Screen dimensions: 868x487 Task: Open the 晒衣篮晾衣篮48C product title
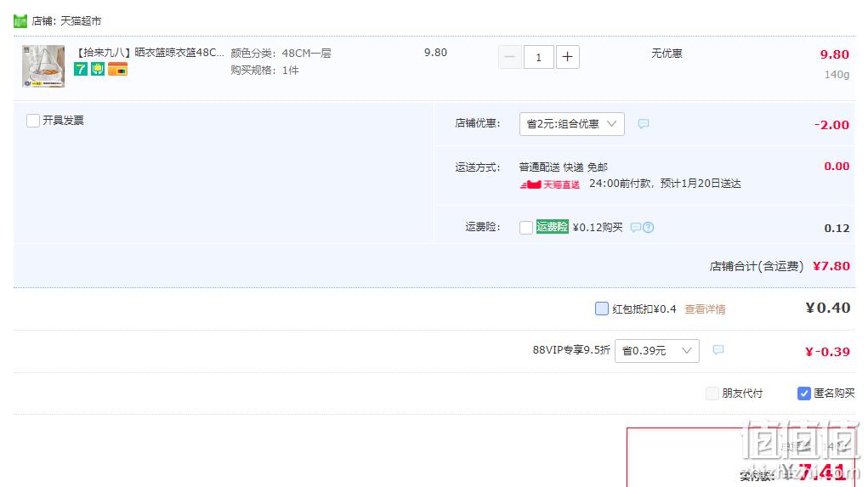pyautogui.click(x=150, y=53)
